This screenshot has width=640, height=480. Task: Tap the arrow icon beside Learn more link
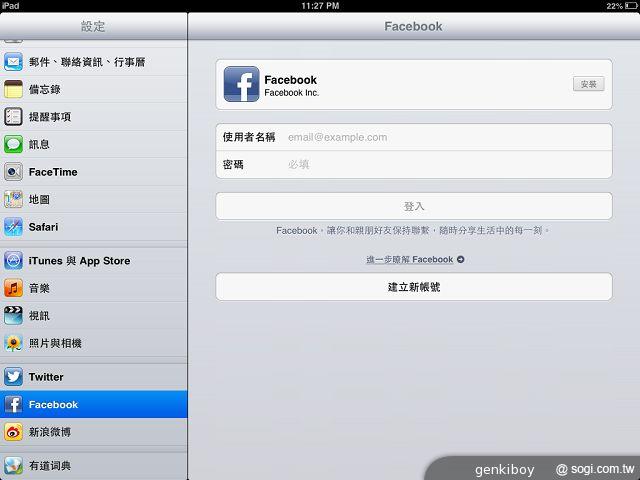coord(460,259)
